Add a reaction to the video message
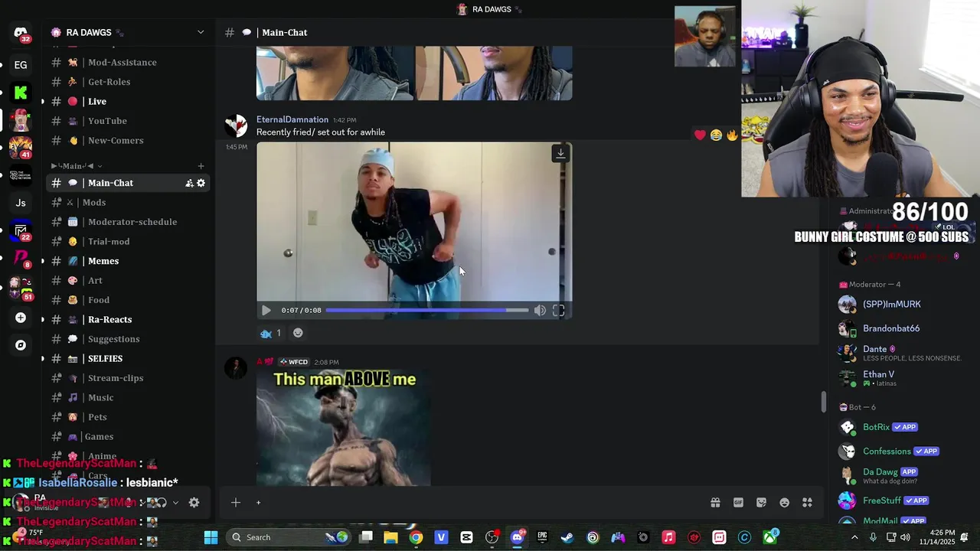Viewport: 980px width, 551px height. pos(298,333)
